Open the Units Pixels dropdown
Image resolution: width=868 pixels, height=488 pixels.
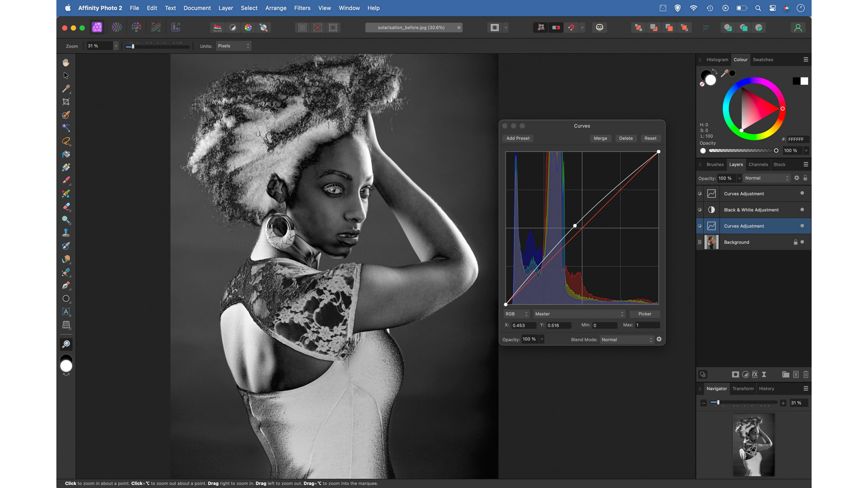click(x=233, y=46)
